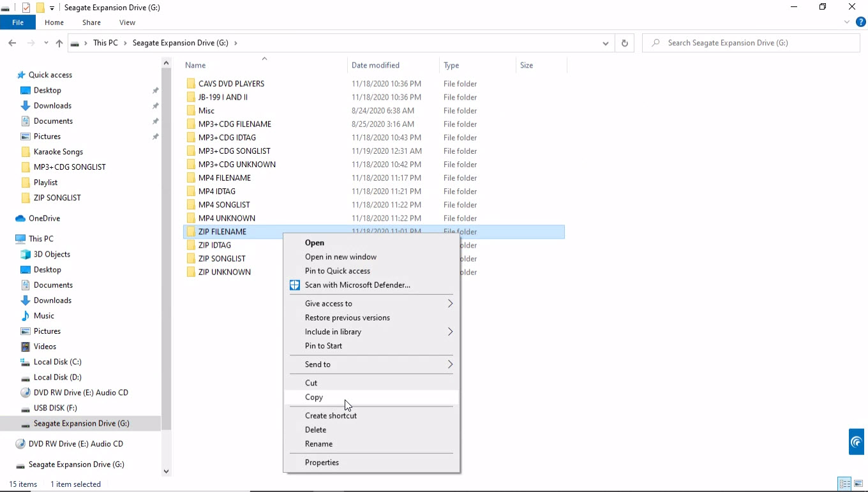The image size is (868, 492).
Task: Click the navigation pane scroll down arrow
Action: [166, 472]
